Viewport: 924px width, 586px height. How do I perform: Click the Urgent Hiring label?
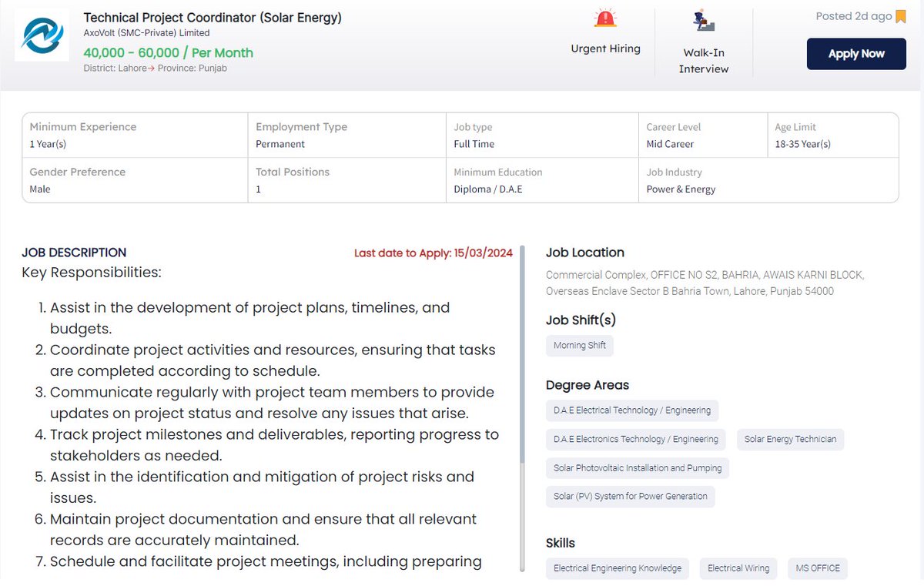605,49
